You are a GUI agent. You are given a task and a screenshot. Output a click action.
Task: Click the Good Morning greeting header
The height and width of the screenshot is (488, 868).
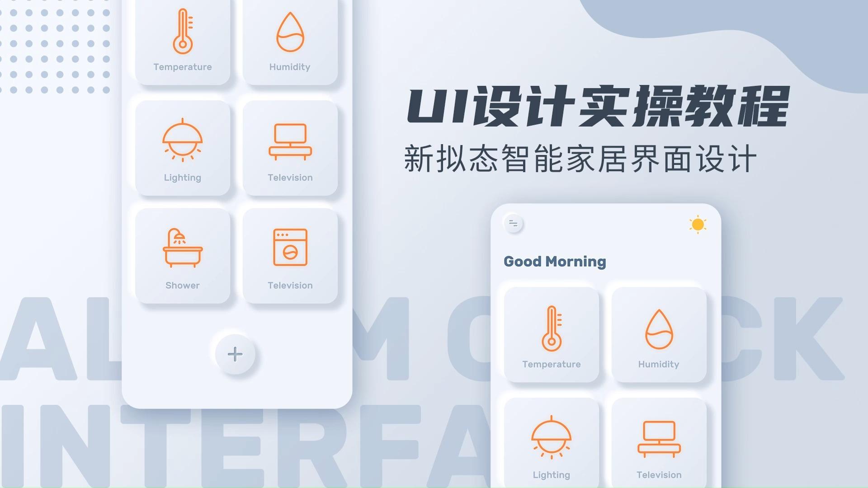tap(554, 261)
